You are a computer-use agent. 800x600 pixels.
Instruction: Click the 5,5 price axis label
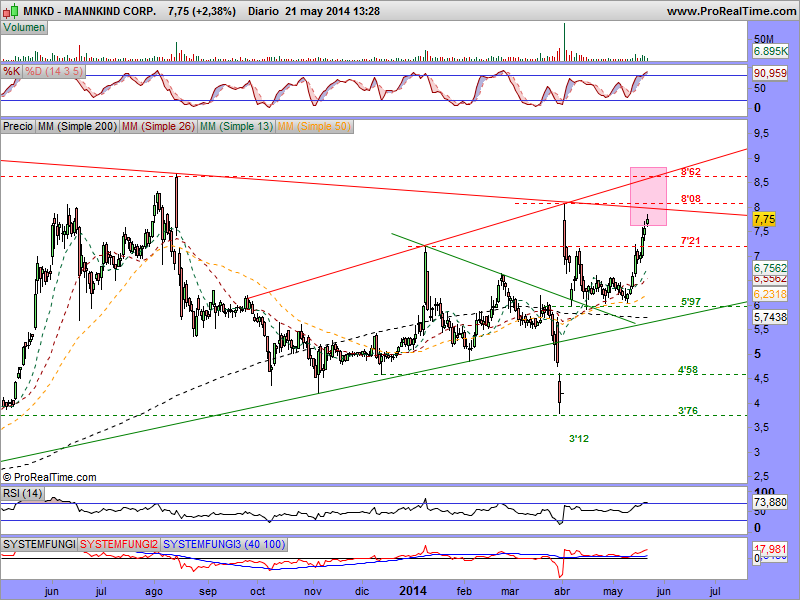pyautogui.click(x=761, y=330)
